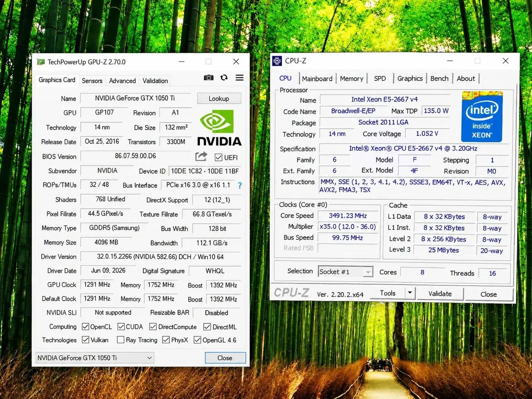Viewport: 532px width, 399px height.
Task: Toggle the OpenCL checkbox
Action: 86,327
